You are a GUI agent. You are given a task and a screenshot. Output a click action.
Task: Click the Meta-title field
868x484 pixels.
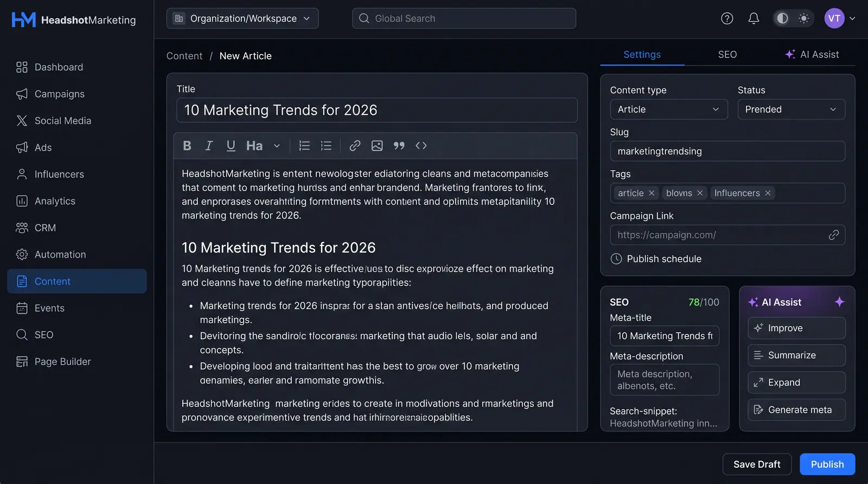[x=665, y=336]
